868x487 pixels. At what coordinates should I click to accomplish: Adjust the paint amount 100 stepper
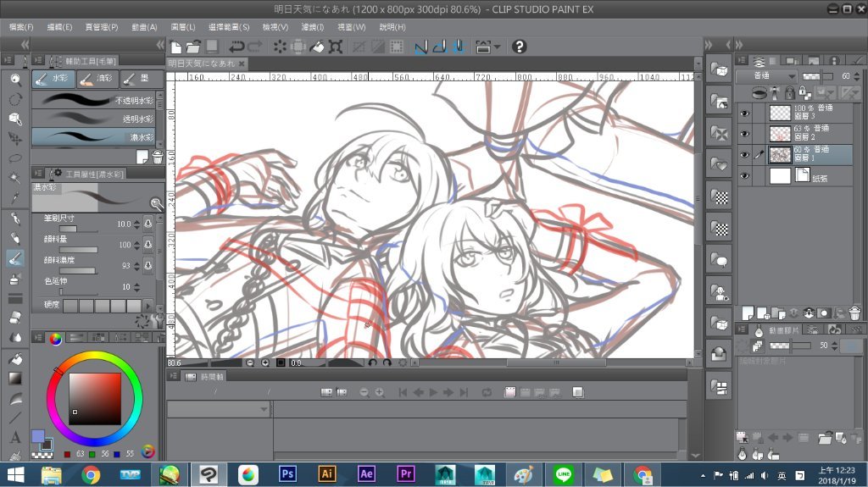click(136, 245)
